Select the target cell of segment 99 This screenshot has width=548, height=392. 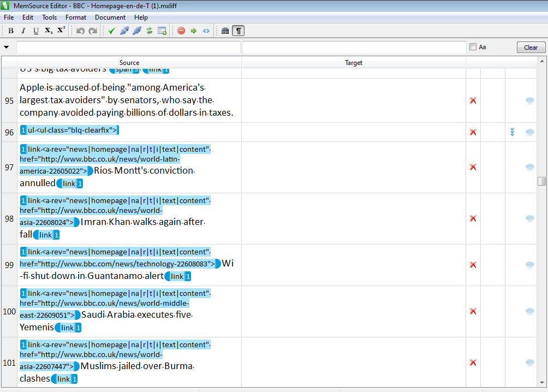[354, 265]
